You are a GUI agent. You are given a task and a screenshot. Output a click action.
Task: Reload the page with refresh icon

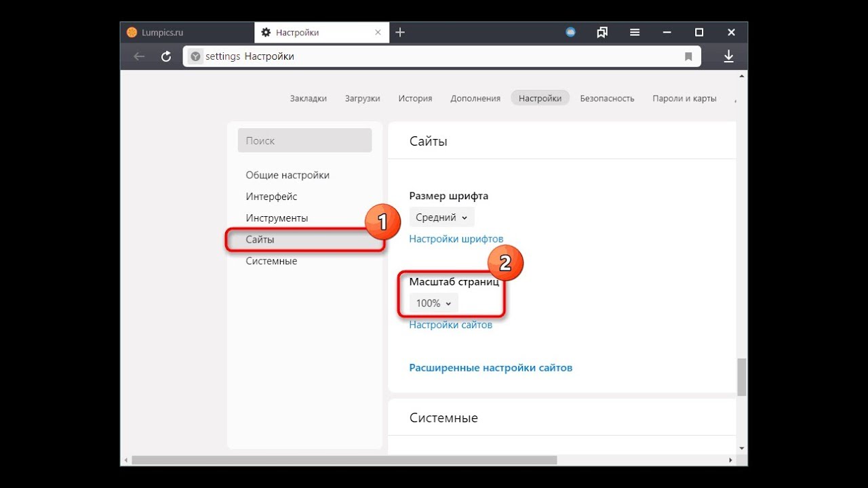click(x=166, y=57)
